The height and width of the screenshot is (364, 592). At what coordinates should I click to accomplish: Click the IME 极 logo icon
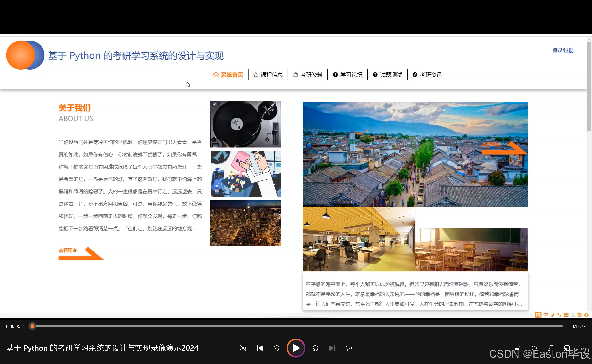[x=538, y=315]
